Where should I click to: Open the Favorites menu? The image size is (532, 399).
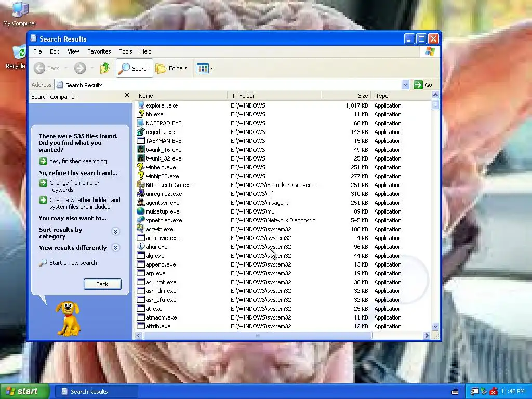click(99, 51)
